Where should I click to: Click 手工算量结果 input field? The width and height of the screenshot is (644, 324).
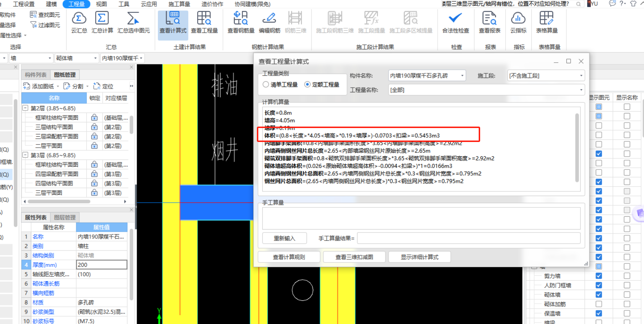tap(469, 238)
